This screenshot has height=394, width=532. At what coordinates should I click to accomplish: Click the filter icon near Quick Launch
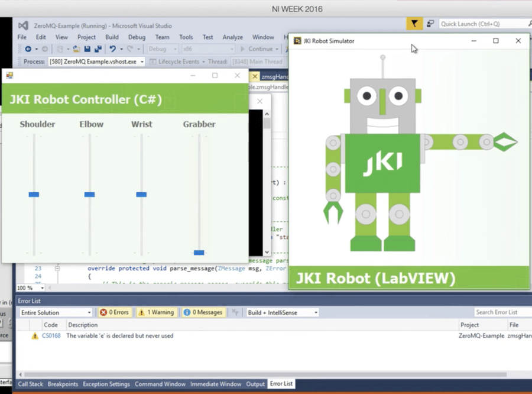[x=414, y=23]
